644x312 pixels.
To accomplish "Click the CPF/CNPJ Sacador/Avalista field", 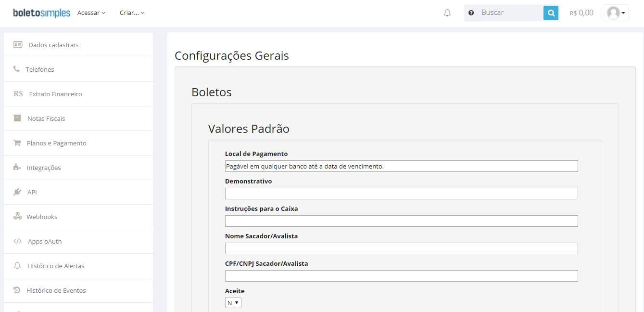I will 401,276.
